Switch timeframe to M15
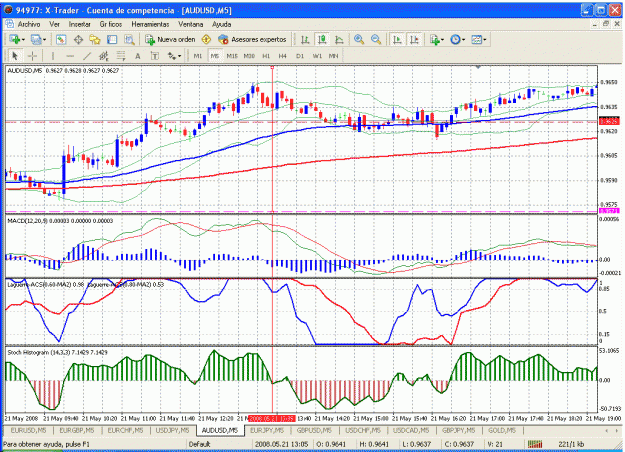Viewport: 625px width, 452px height. coord(232,56)
